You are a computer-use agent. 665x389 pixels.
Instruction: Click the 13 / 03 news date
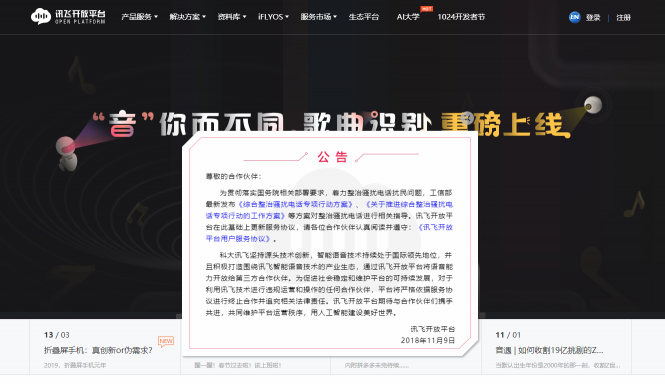[x=56, y=335]
